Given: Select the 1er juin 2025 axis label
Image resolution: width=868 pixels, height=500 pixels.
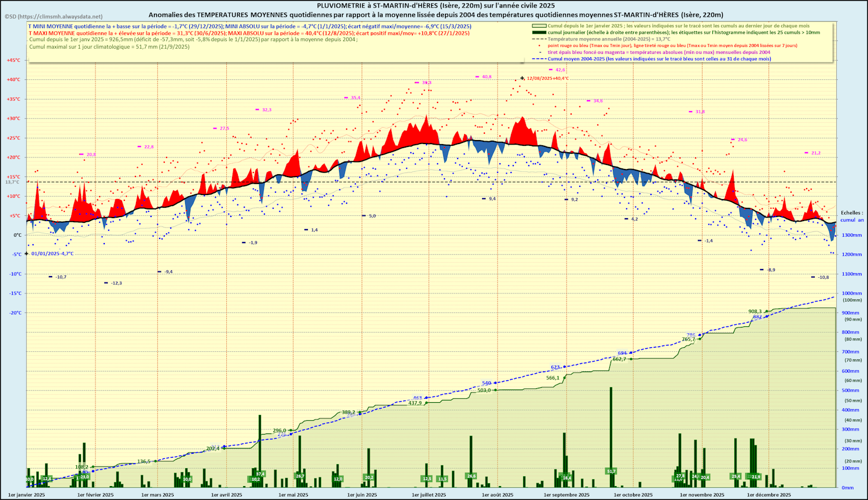Looking at the screenshot, I should tap(362, 495).
